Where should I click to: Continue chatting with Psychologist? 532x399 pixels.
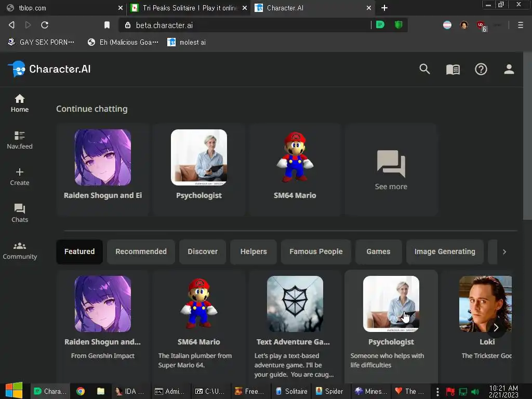199,169
